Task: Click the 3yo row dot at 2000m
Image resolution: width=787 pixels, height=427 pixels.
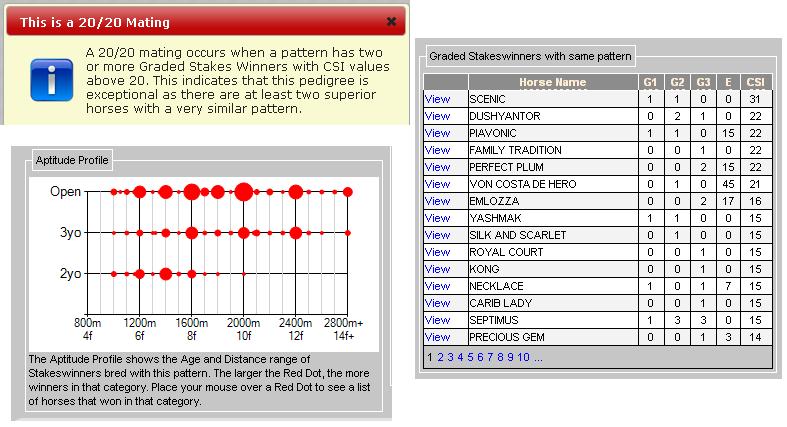Action: (244, 233)
